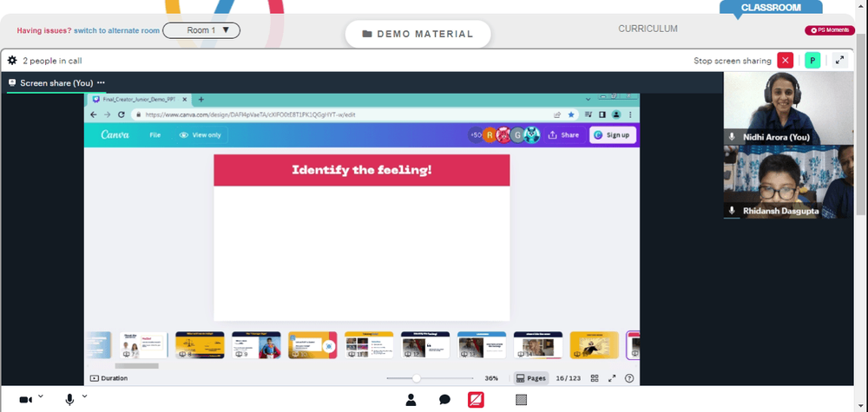868x412 pixels.
Task: Expand browser tab search chevron
Action: (x=588, y=99)
